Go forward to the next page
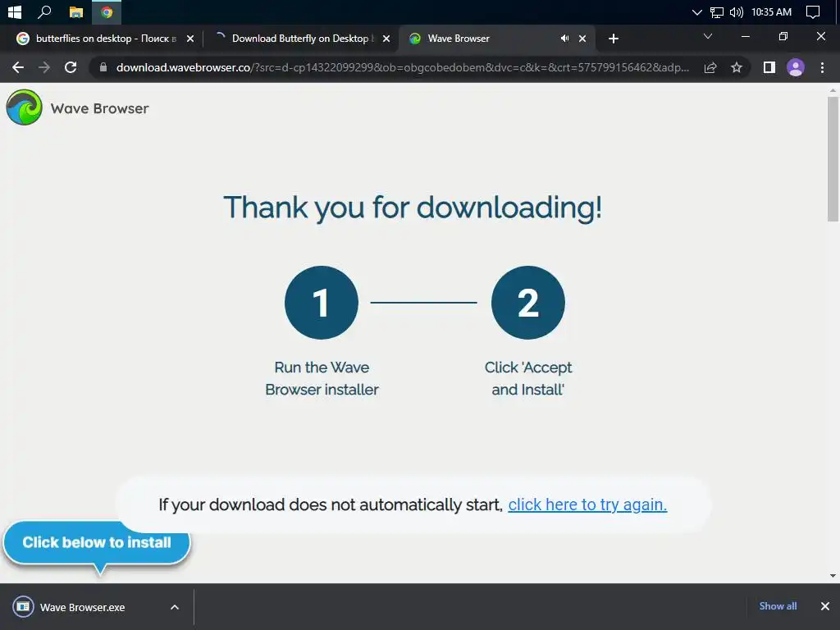 click(x=44, y=67)
